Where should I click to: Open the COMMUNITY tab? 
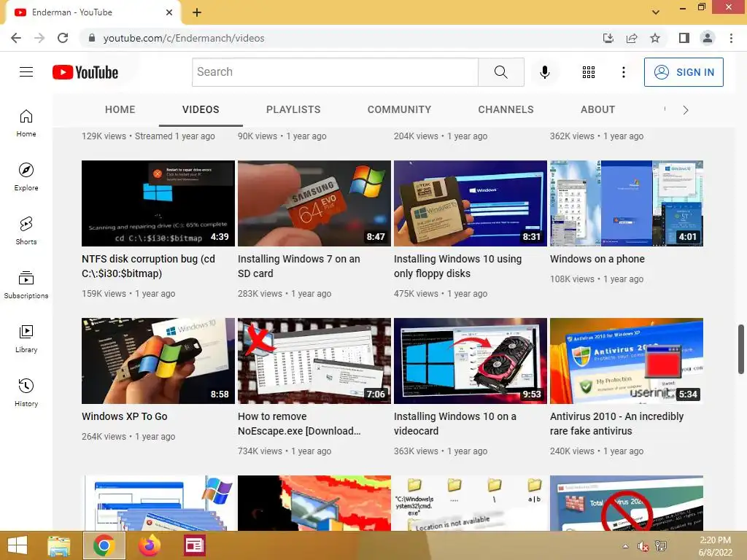point(399,109)
